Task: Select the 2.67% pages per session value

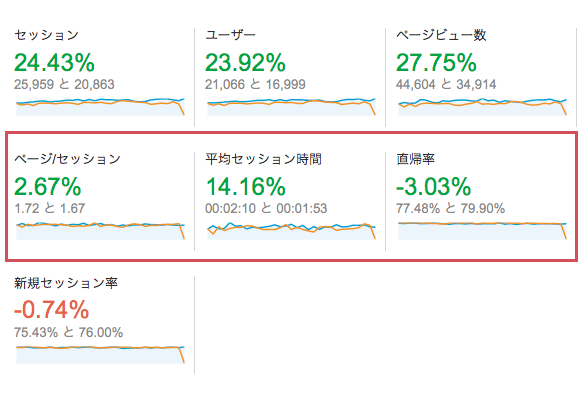Action: pos(48,186)
